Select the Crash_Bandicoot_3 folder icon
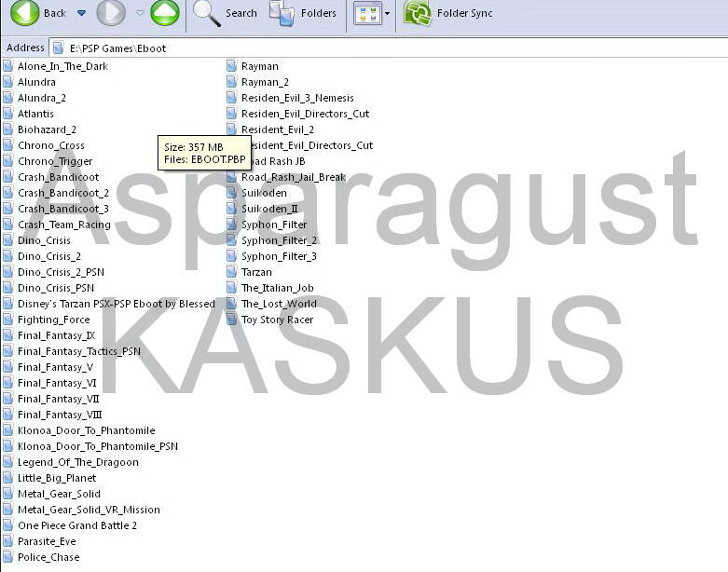The image size is (728, 572). (7, 209)
